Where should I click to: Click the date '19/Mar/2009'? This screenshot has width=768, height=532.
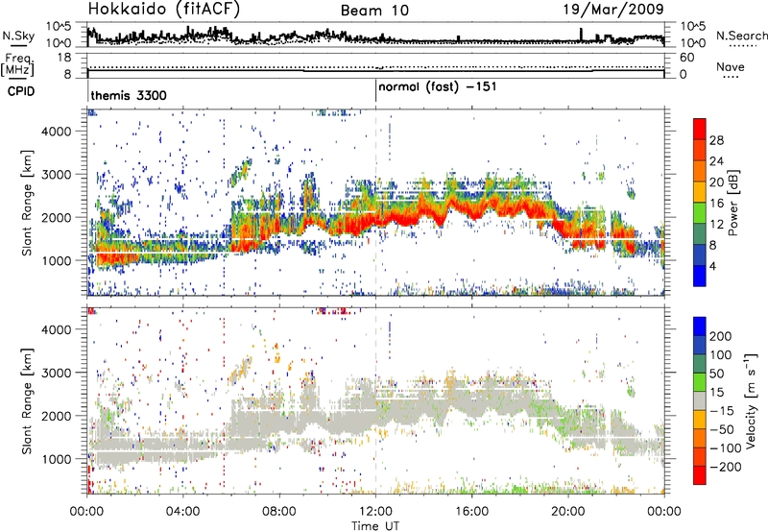(613, 9)
